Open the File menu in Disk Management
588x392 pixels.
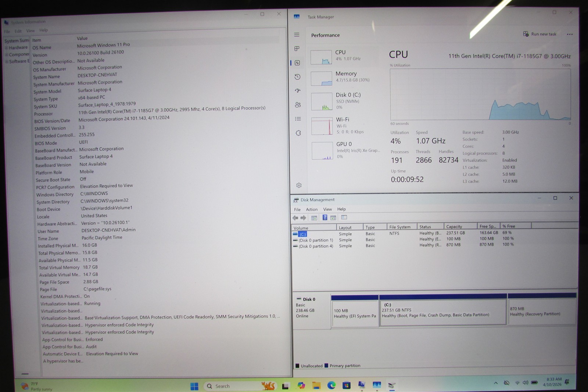click(x=297, y=209)
